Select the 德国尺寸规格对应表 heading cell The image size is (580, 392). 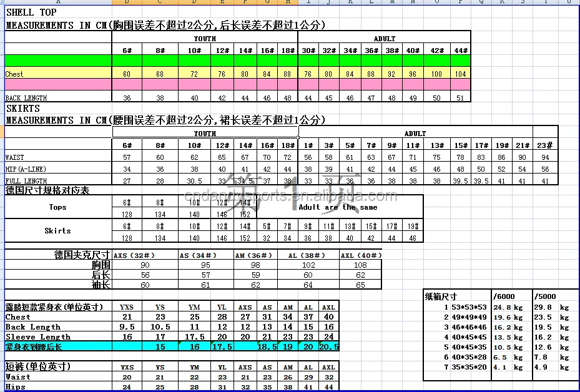tap(47, 190)
